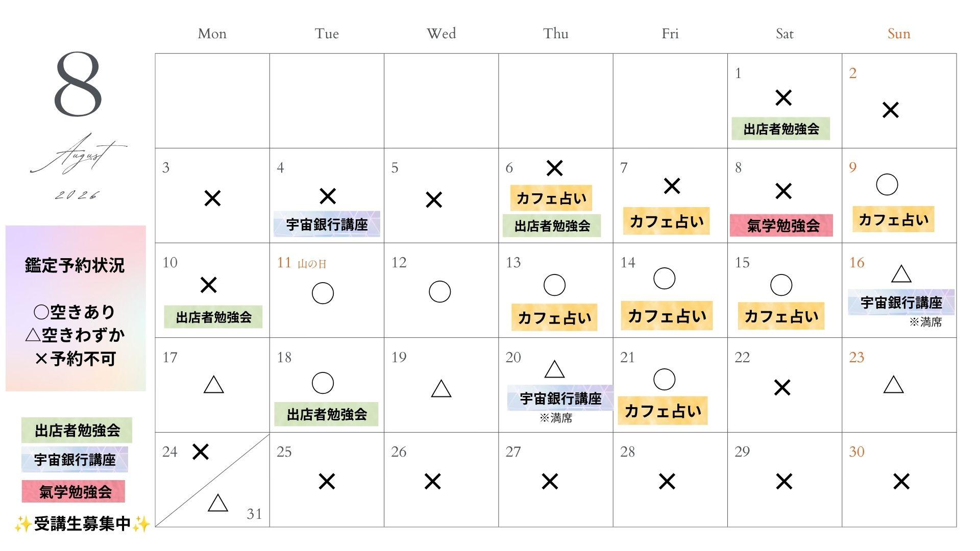
Task: Click the 宇宙銀行講座 label on August 20
Action: pyautogui.click(x=560, y=398)
